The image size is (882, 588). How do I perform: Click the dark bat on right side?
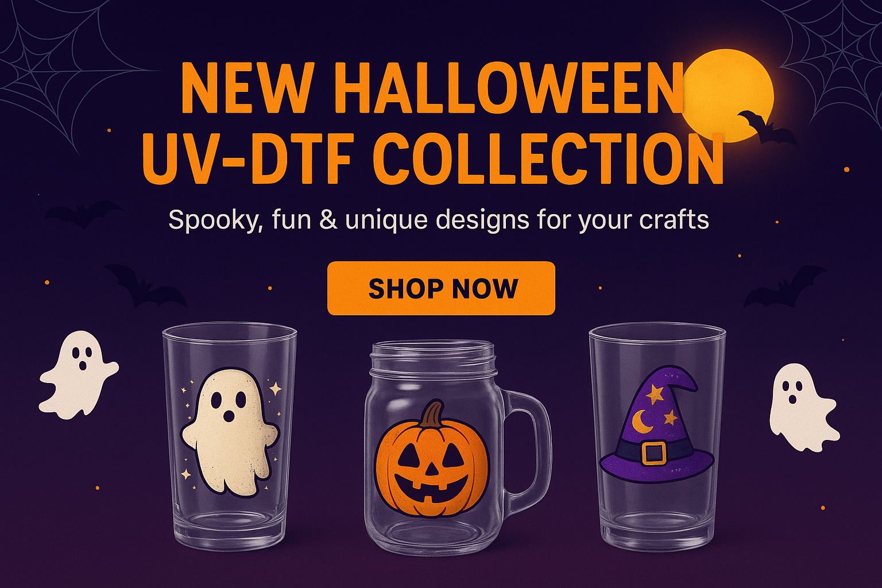pyautogui.click(x=784, y=287)
